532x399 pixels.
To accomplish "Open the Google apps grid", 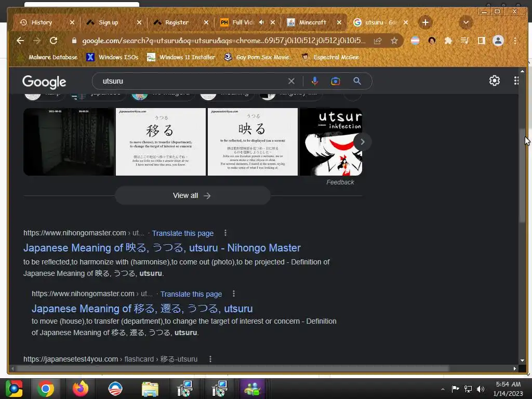I will pos(516,81).
